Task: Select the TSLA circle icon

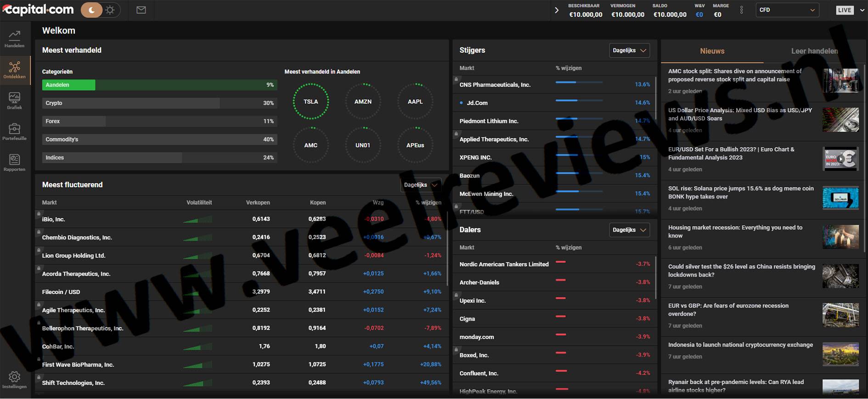Action: [x=311, y=102]
